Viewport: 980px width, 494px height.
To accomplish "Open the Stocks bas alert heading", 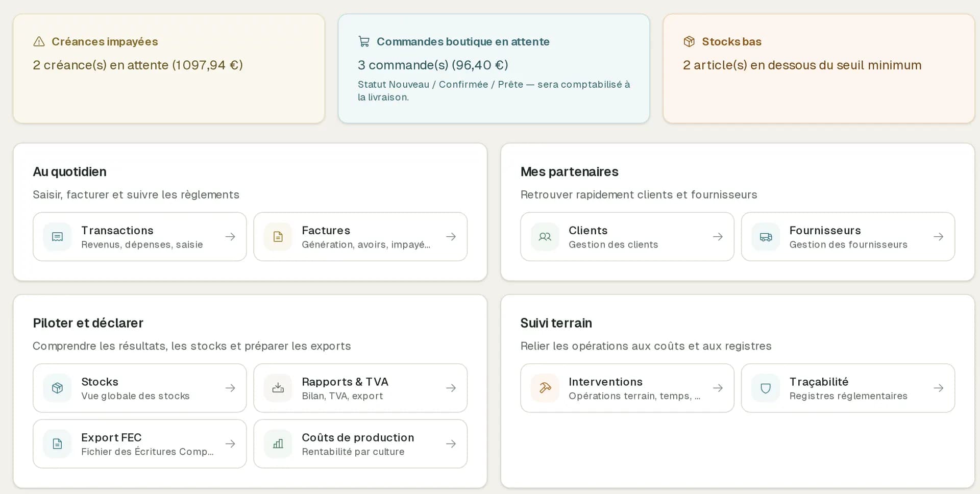I will [731, 42].
